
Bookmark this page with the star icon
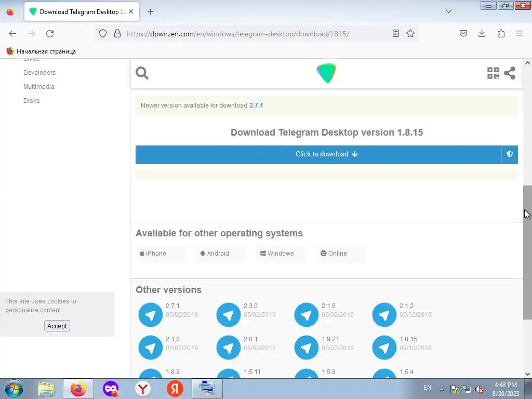tap(410, 33)
